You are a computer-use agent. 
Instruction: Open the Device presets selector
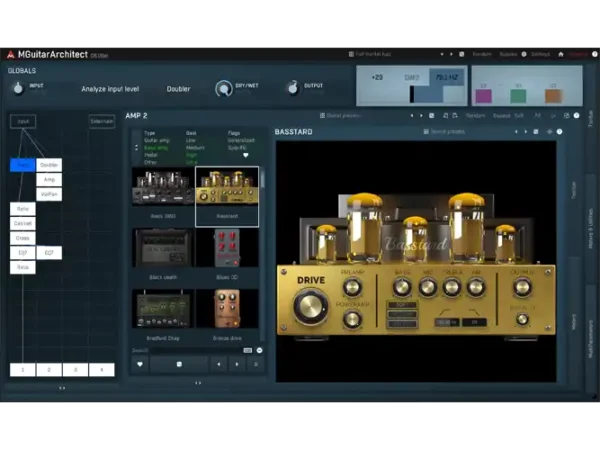click(x=444, y=132)
